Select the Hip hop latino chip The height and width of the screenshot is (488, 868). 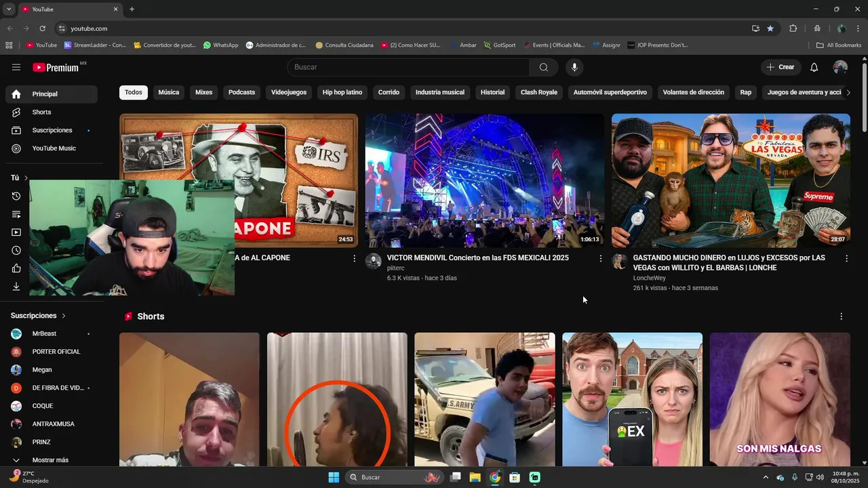coord(342,92)
